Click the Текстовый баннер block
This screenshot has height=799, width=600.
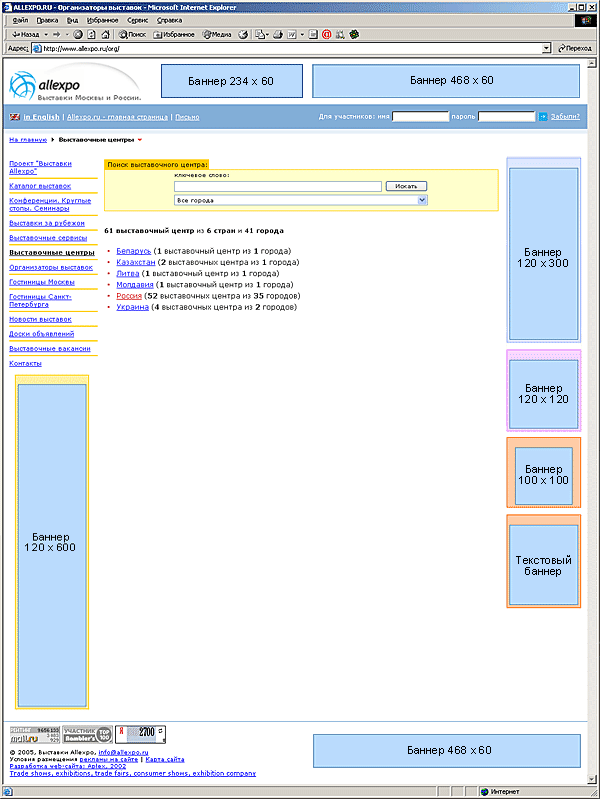tap(543, 565)
